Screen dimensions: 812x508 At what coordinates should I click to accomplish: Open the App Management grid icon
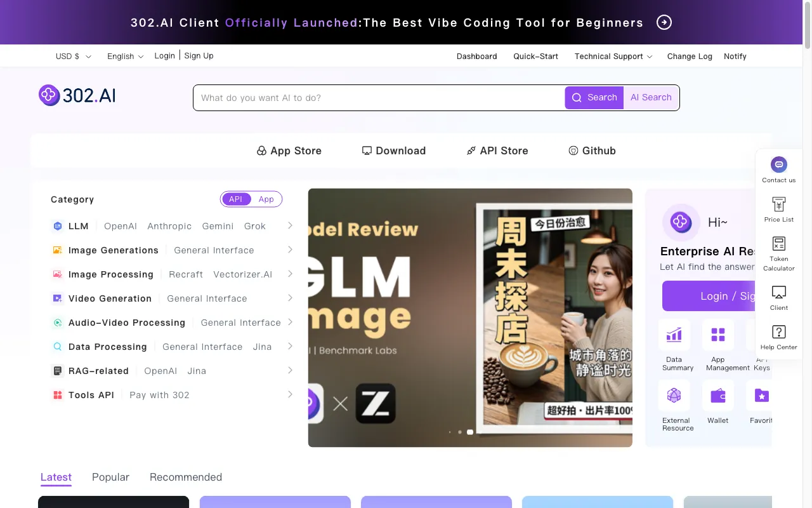pos(718,335)
